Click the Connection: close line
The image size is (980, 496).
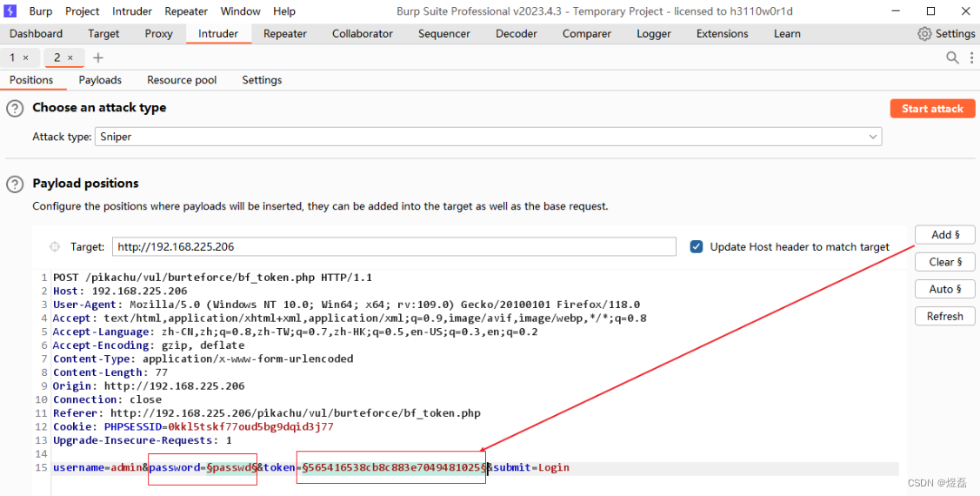click(x=108, y=399)
